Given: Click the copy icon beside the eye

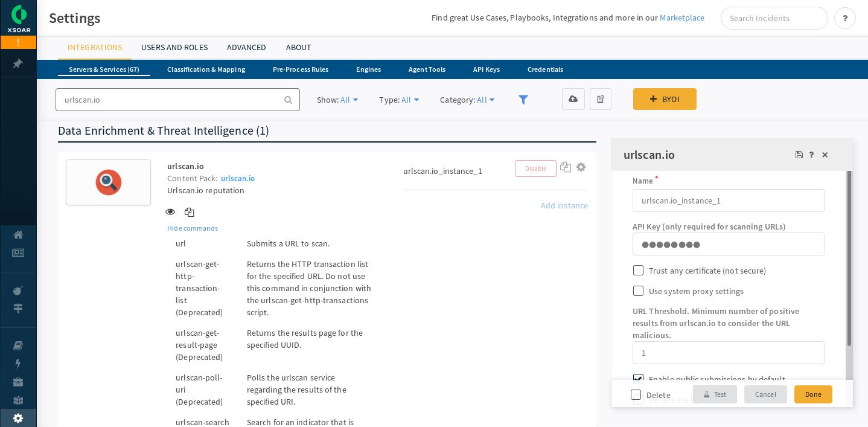Looking at the screenshot, I should 190,212.
